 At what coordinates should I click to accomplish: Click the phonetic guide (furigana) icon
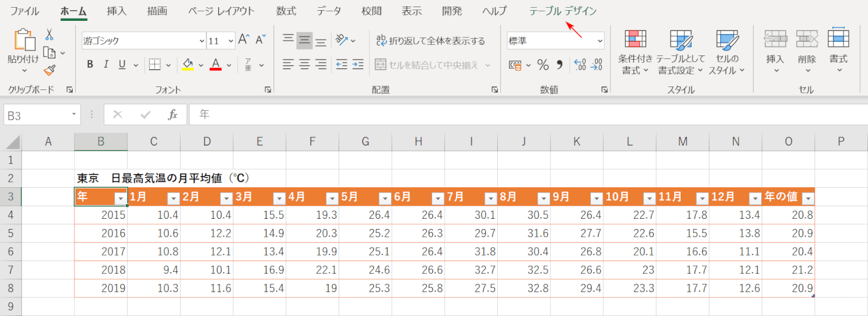247,64
